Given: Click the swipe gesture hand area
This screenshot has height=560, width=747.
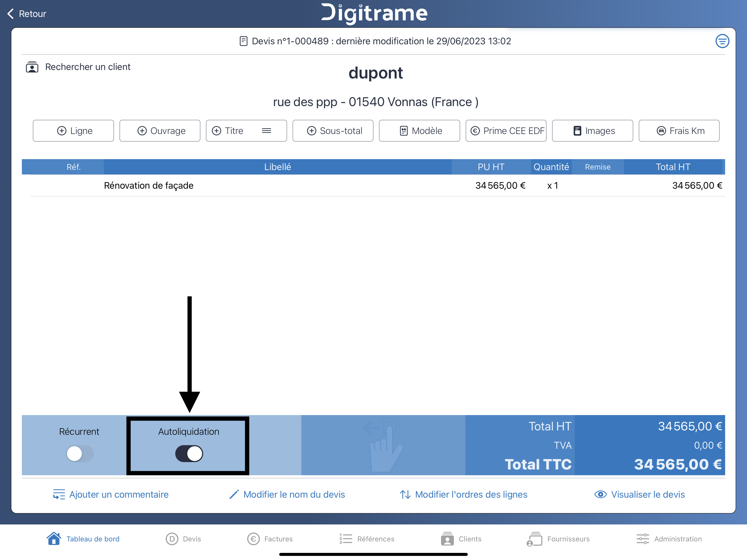Looking at the screenshot, I should (383, 445).
